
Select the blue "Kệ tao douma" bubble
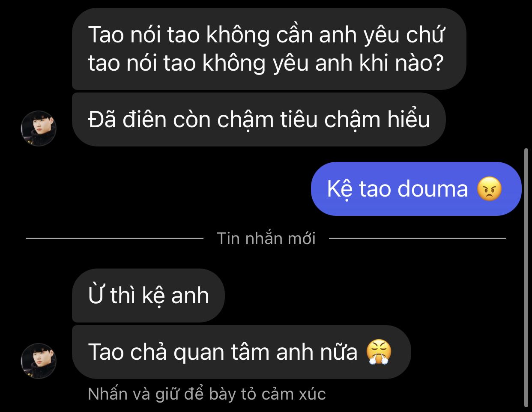tap(416, 189)
